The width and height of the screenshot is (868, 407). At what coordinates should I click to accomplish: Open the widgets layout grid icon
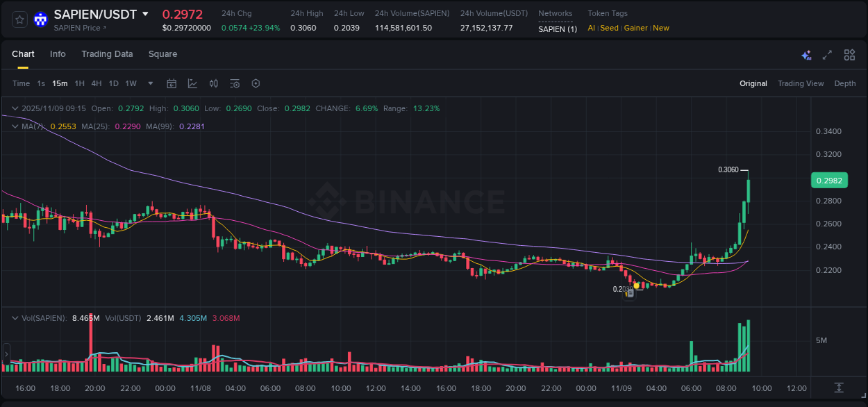[x=849, y=54]
